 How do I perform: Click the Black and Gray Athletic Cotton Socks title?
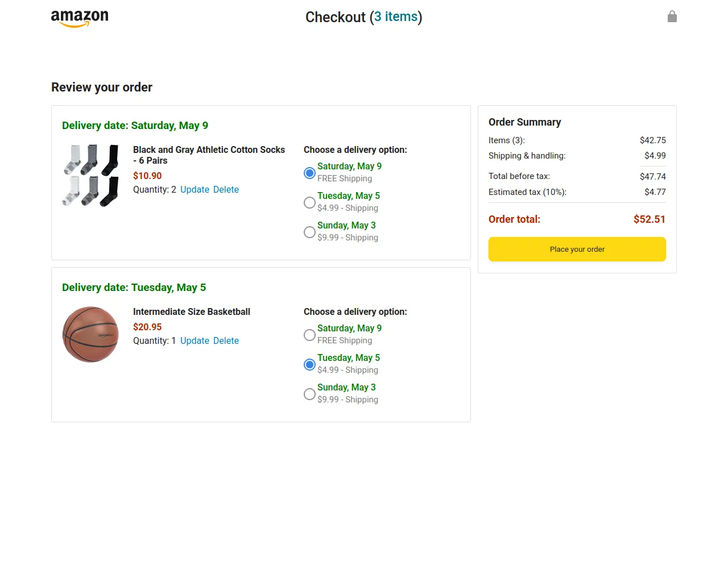tap(209, 155)
